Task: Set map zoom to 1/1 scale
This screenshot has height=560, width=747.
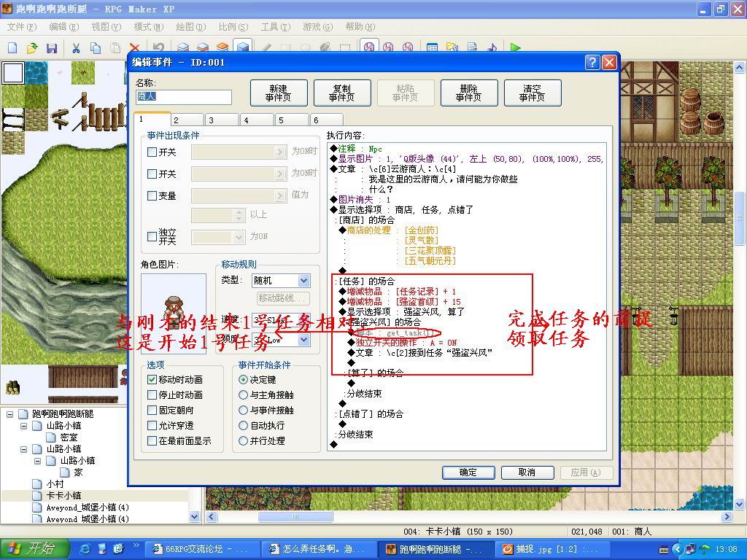Action: (369, 46)
